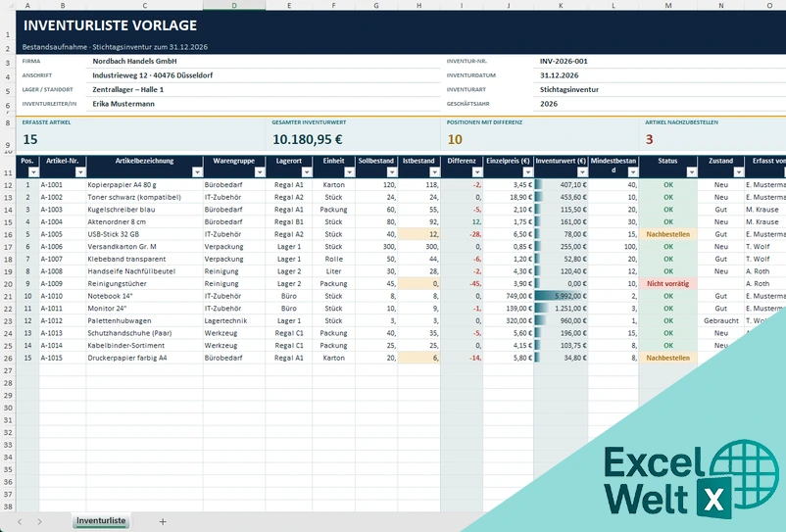Select the Aktenordner 8 cm cell

(x=144, y=222)
